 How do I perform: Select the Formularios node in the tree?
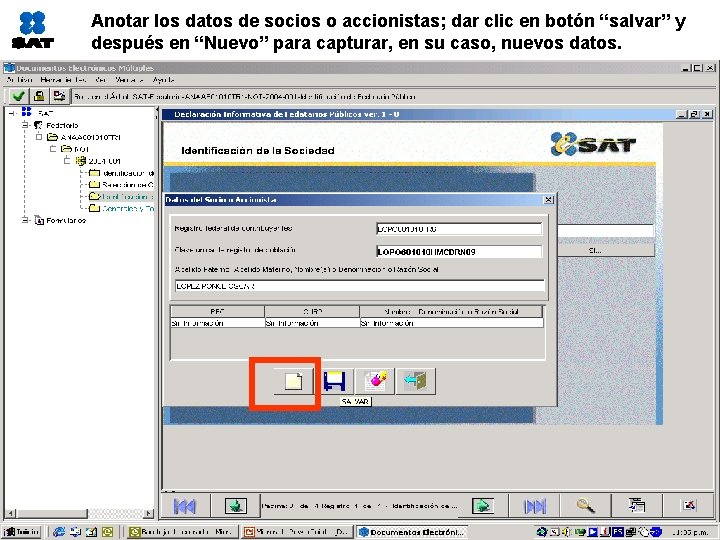click(x=60, y=220)
